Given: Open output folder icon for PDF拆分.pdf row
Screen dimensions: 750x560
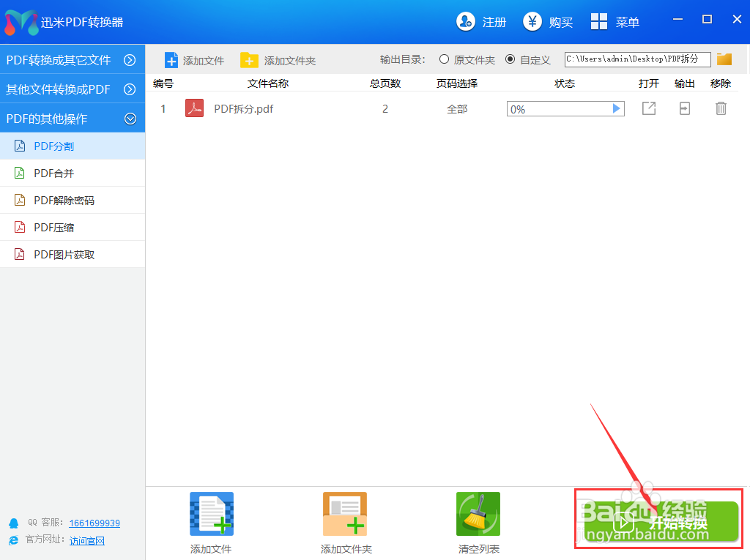Looking at the screenshot, I should (x=684, y=108).
